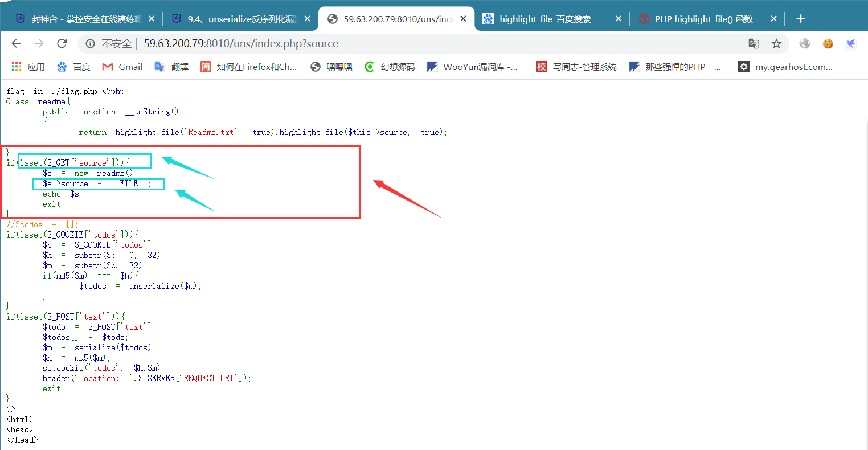
Task: Open the 百度 bookmark
Action: click(x=73, y=67)
